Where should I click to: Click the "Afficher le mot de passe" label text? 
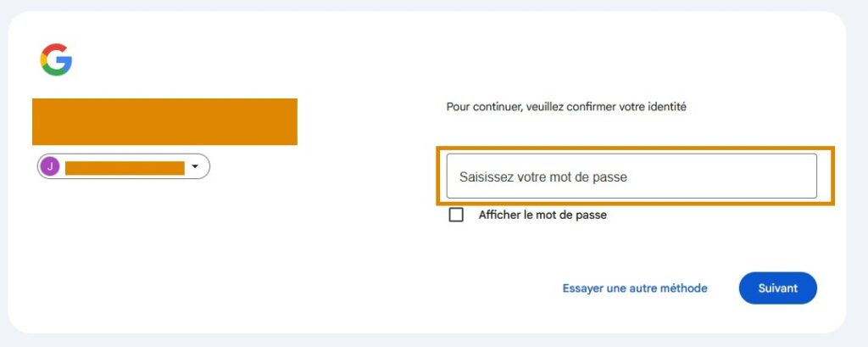pos(542,215)
